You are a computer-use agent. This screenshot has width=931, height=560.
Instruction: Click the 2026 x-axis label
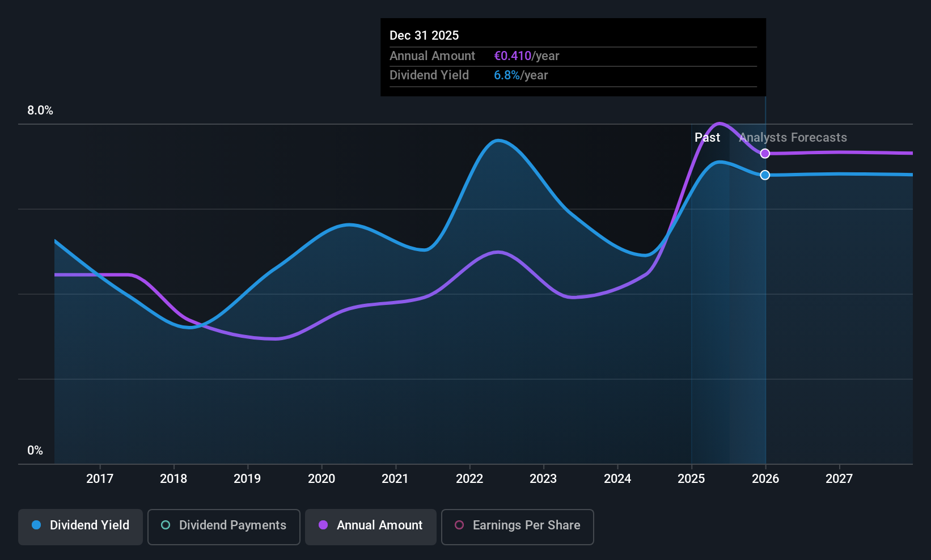click(765, 479)
